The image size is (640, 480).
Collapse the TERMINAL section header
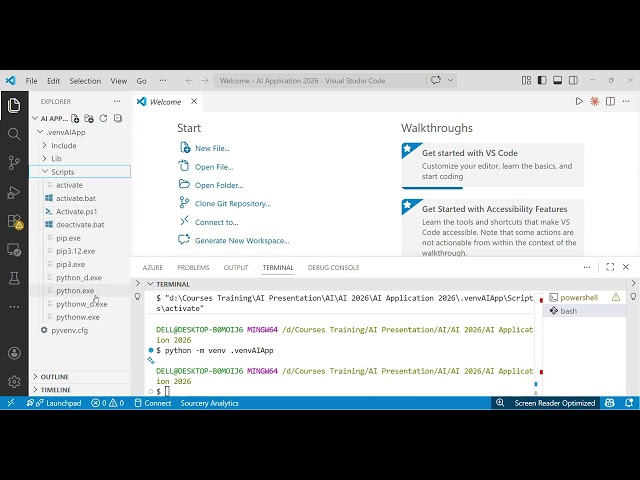[173, 284]
